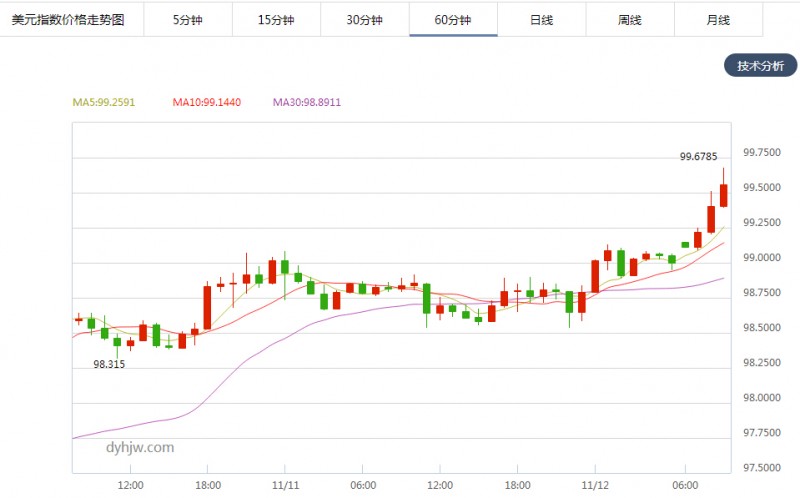Open the 月线 monthly tab

(x=717, y=19)
